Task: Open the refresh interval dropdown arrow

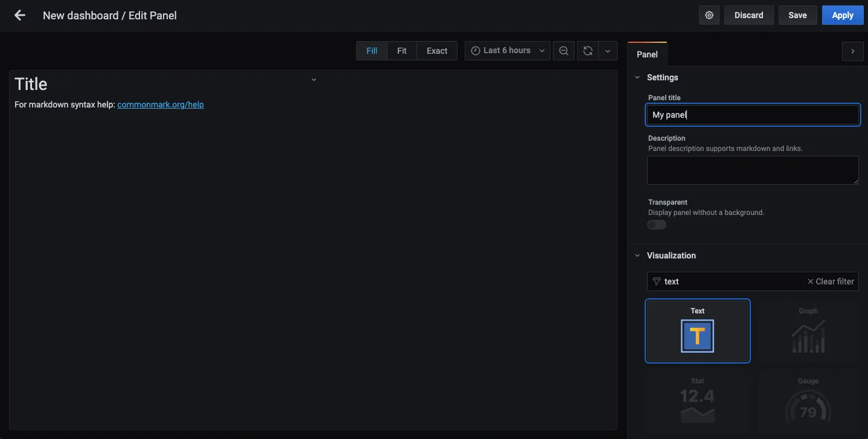Action: click(x=608, y=51)
